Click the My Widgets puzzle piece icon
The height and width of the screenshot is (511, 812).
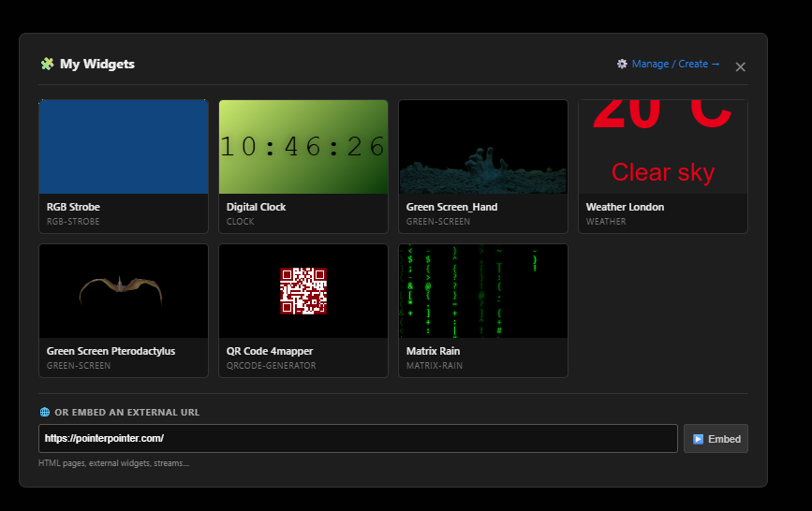[x=47, y=64]
